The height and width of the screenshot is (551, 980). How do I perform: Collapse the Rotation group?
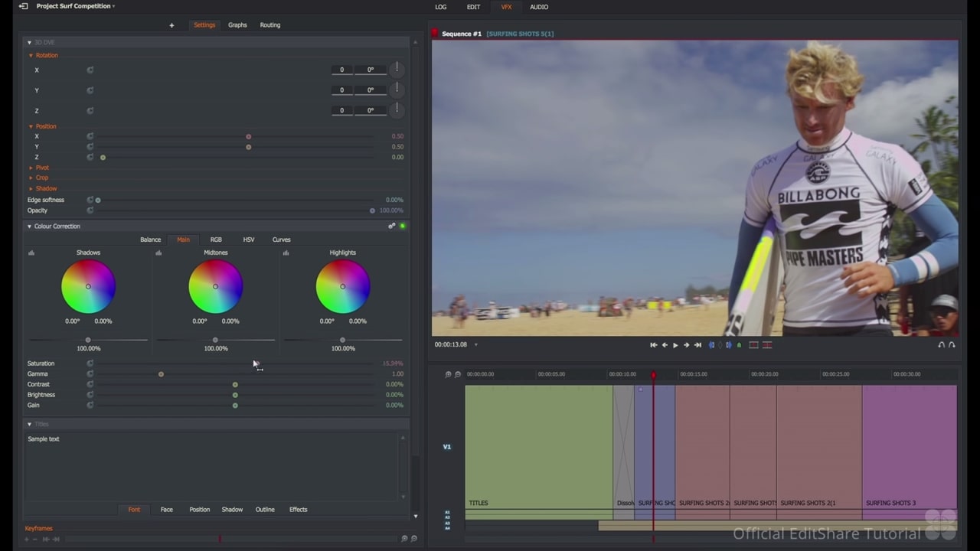point(31,55)
